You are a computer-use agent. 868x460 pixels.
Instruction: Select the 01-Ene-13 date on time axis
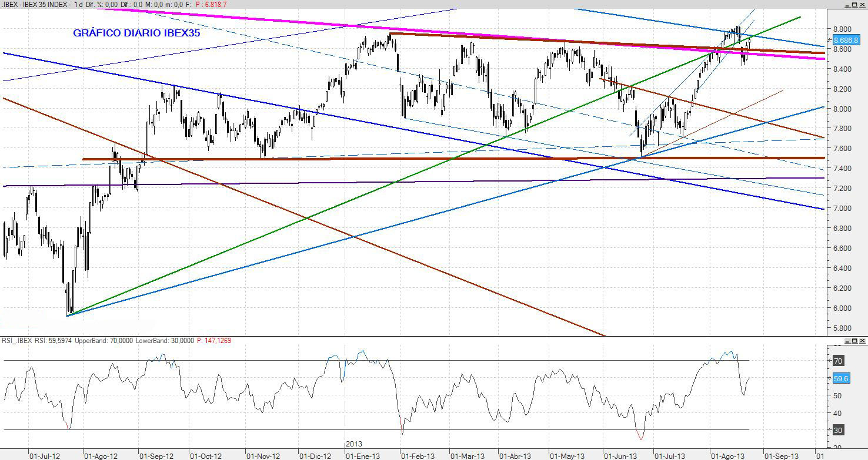[x=363, y=456]
